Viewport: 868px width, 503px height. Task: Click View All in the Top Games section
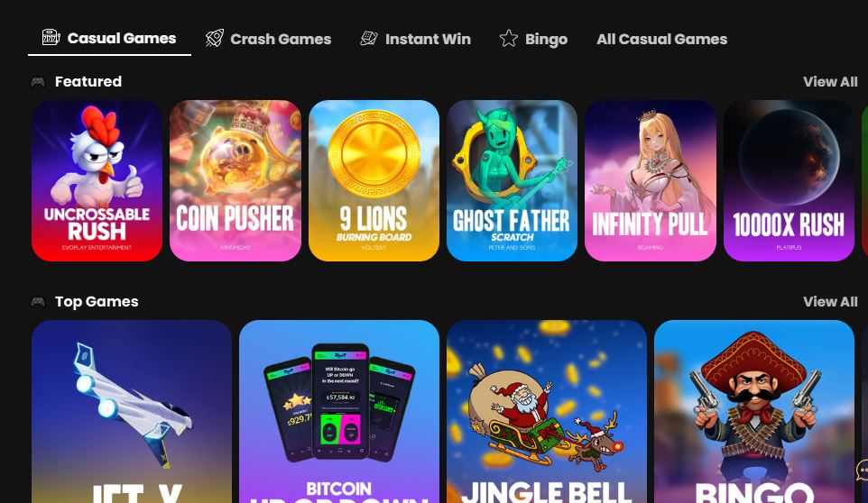tap(830, 302)
